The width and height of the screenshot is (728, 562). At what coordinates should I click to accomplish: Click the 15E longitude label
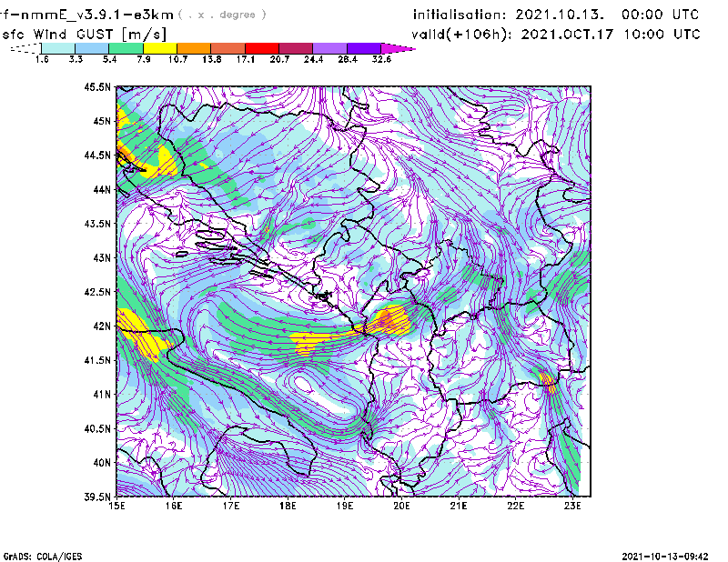coord(116,506)
